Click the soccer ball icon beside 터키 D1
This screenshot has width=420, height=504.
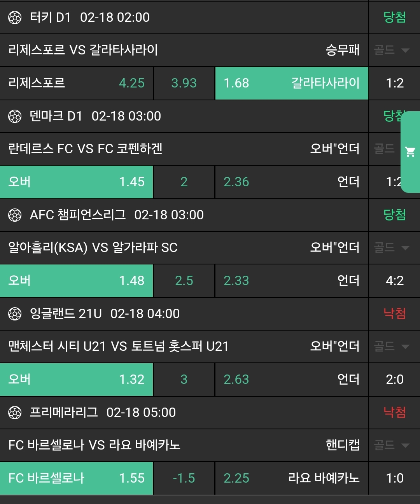(15, 17)
